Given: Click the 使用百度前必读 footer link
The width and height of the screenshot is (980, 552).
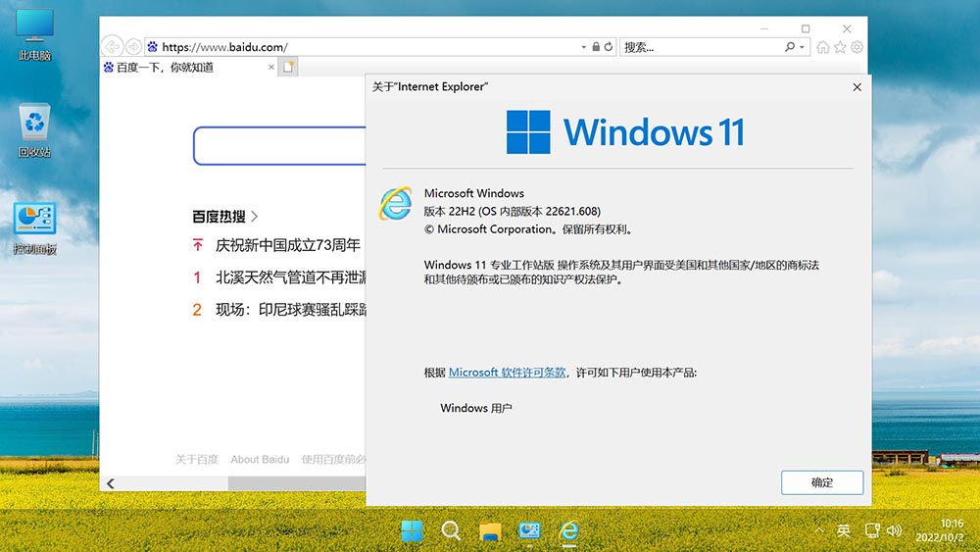Looking at the screenshot, I should pyautogui.click(x=334, y=460).
